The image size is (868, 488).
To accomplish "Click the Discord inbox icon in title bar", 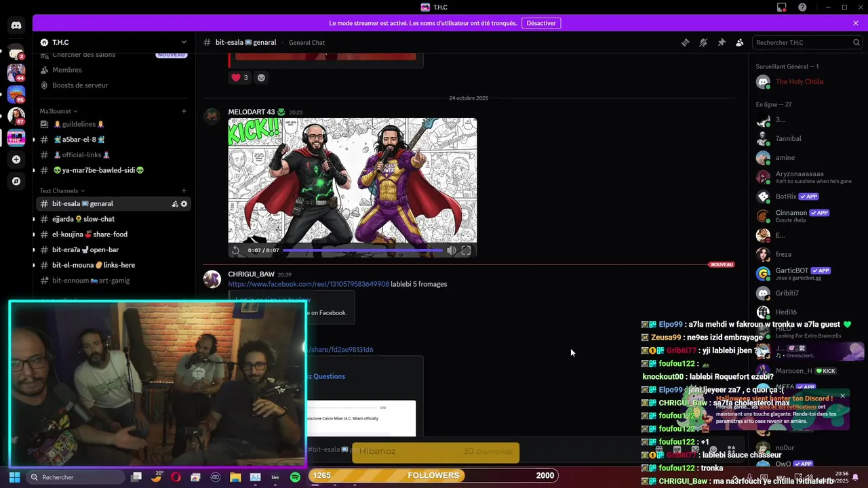I will coord(782,7).
